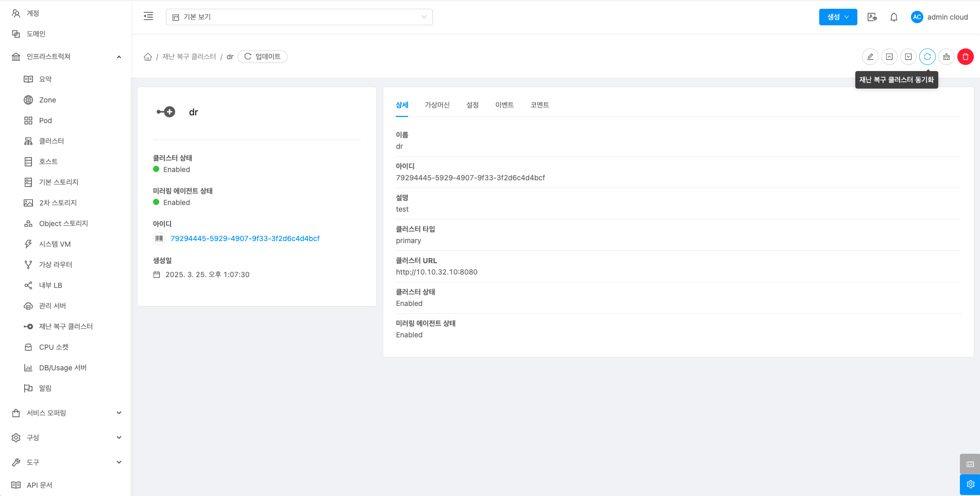The image size is (980, 496).
Task: Switch to the 이벤트 tab
Action: tap(504, 105)
